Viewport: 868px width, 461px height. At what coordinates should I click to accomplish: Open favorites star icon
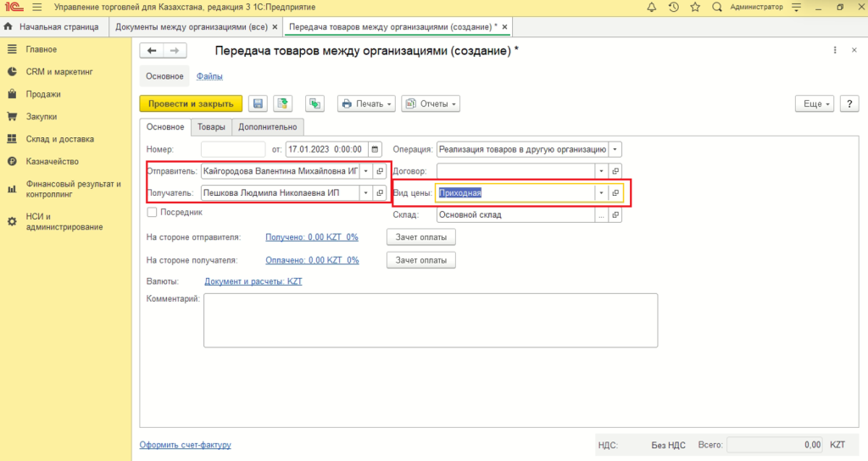point(695,7)
